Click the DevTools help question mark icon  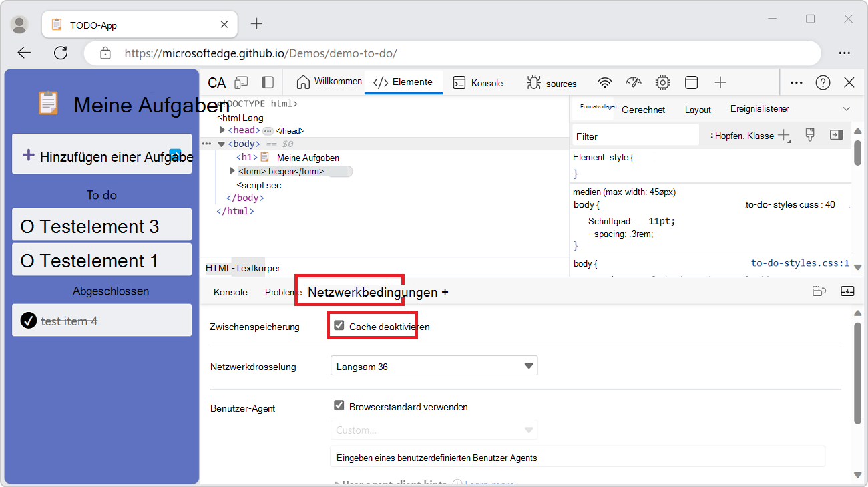(823, 82)
